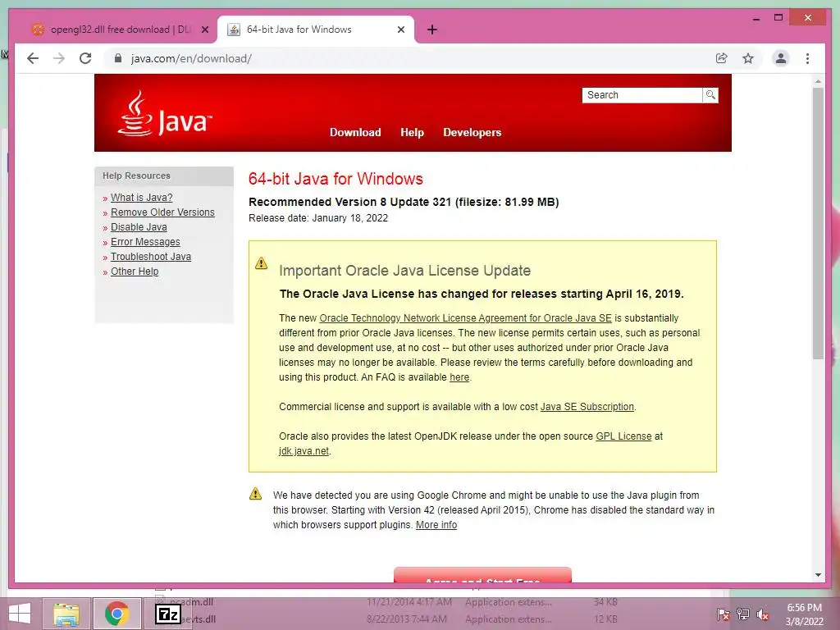Click More info about Chrome plugins
The image size is (840, 630).
coord(436,525)
